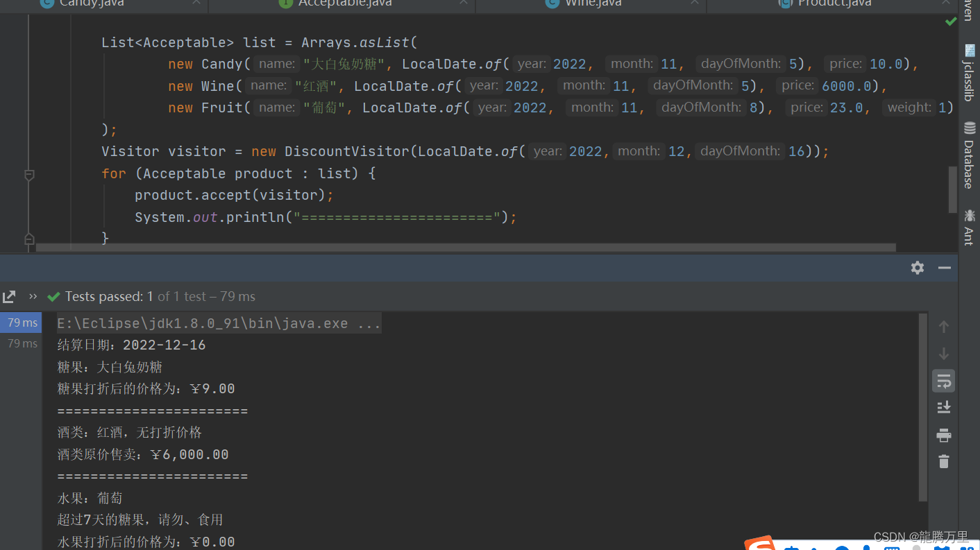Click the down arrow in console toolbar
Image resolution: width=980 pixels, height=550 pixels.
[943, 354]
